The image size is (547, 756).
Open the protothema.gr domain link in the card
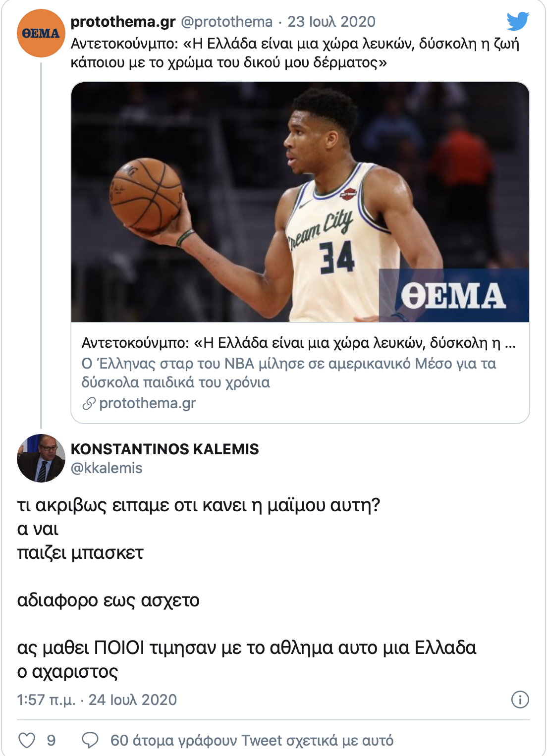click(x=148, y=403)
